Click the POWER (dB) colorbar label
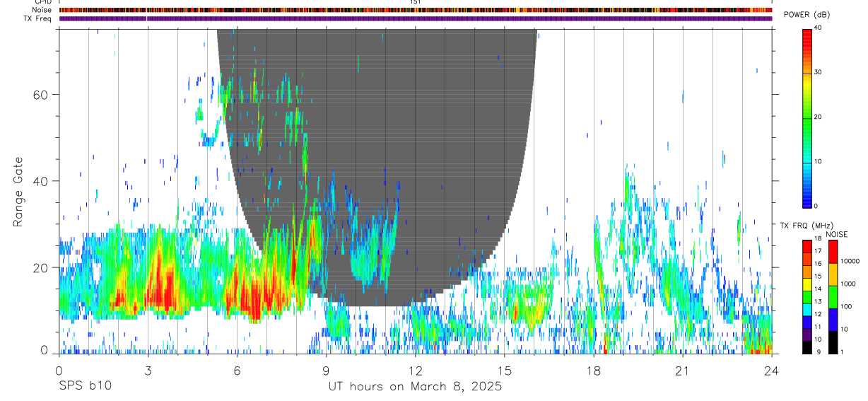 coord(807,15)
